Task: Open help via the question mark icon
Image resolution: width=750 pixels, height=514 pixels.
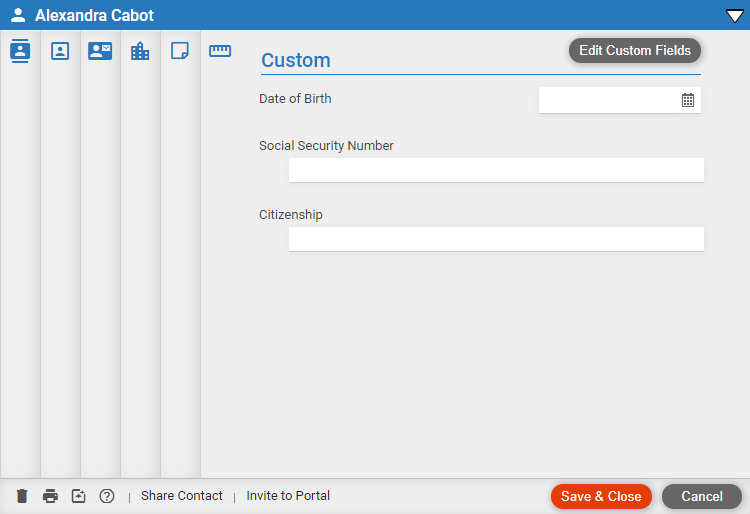Action: pyautogui.click(x=107, y=496)
